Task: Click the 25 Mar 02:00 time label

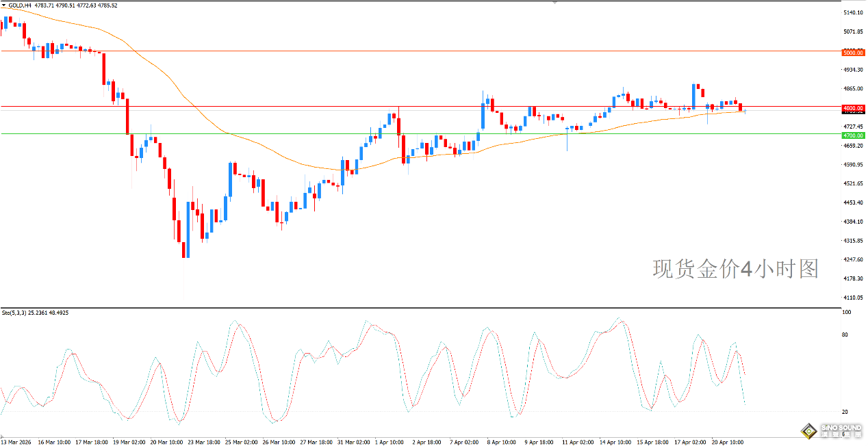Action: [x=241, y=442]
